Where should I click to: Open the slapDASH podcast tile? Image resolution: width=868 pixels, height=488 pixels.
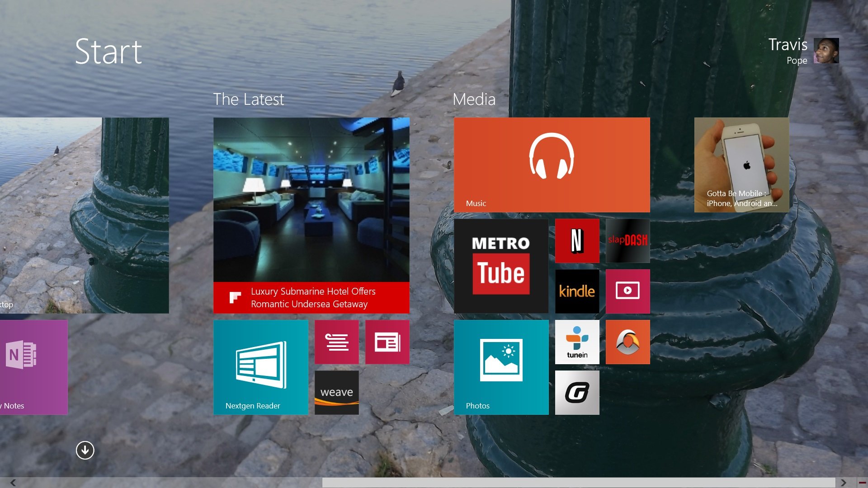[628, 241]
